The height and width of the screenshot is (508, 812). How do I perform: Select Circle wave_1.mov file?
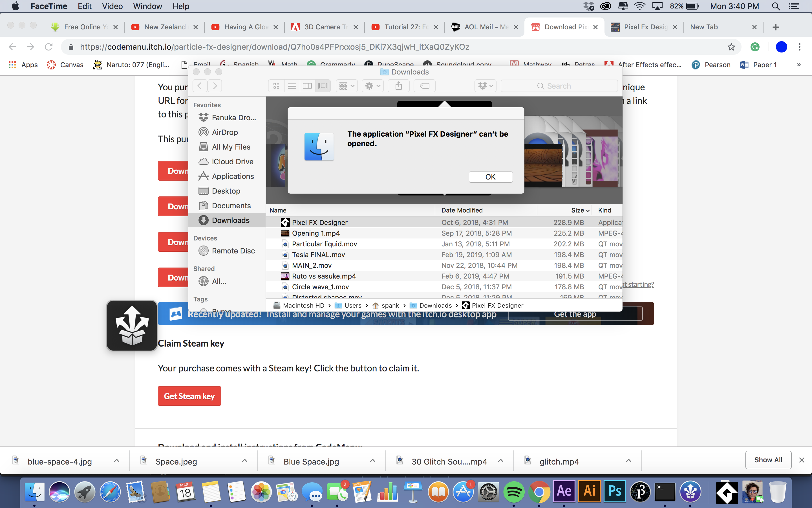[444, 287]
